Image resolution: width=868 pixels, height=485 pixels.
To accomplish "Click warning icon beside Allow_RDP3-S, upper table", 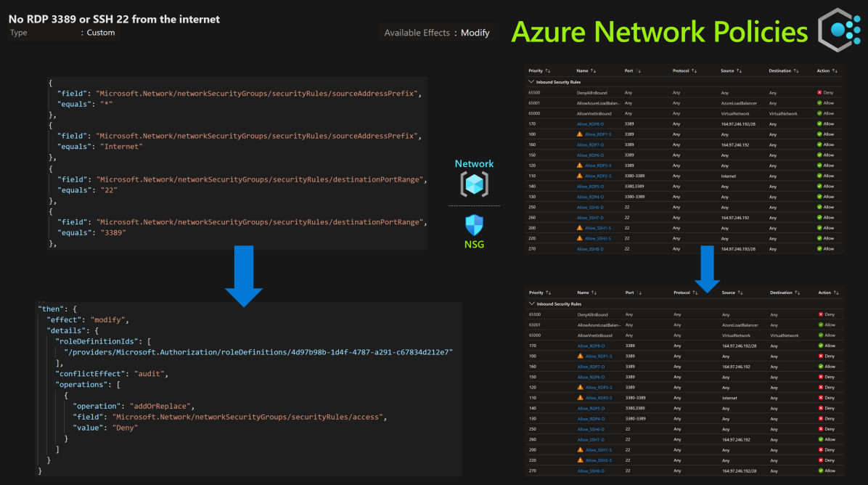I will point(580,165).
